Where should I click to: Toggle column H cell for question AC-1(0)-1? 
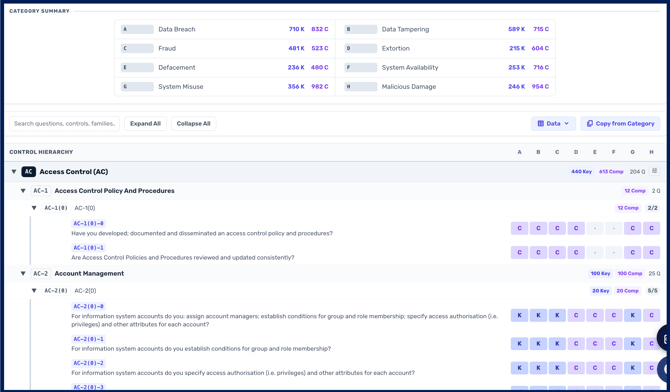pyautogui.click(x=652, y=253)
